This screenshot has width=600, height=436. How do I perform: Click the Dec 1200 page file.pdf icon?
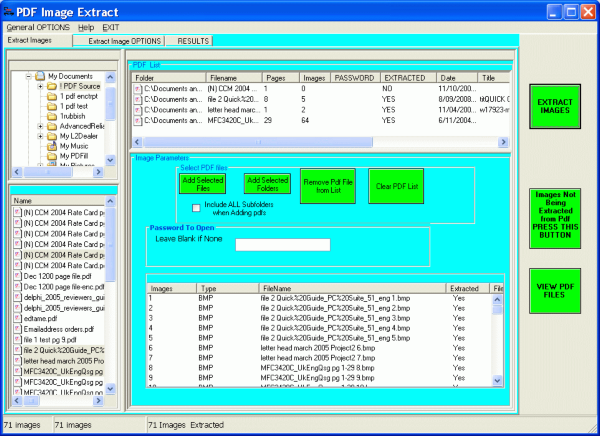tap(17, 275)
